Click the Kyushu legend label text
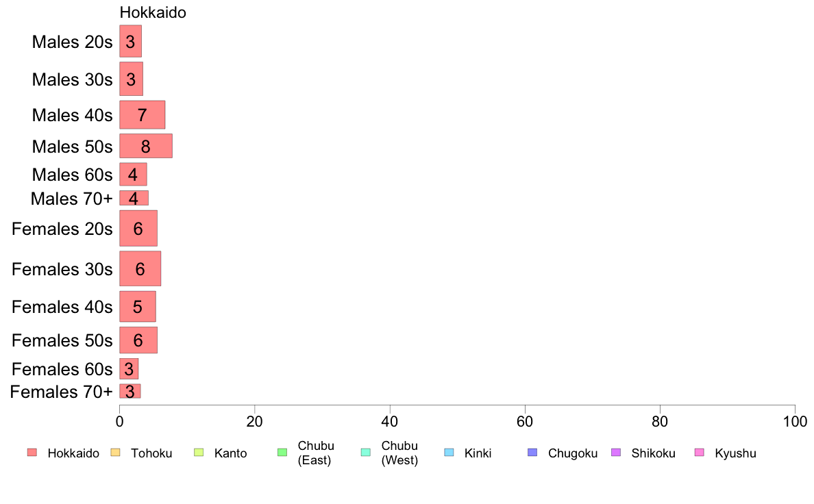814x504 pixels. (x=735, y=453)
